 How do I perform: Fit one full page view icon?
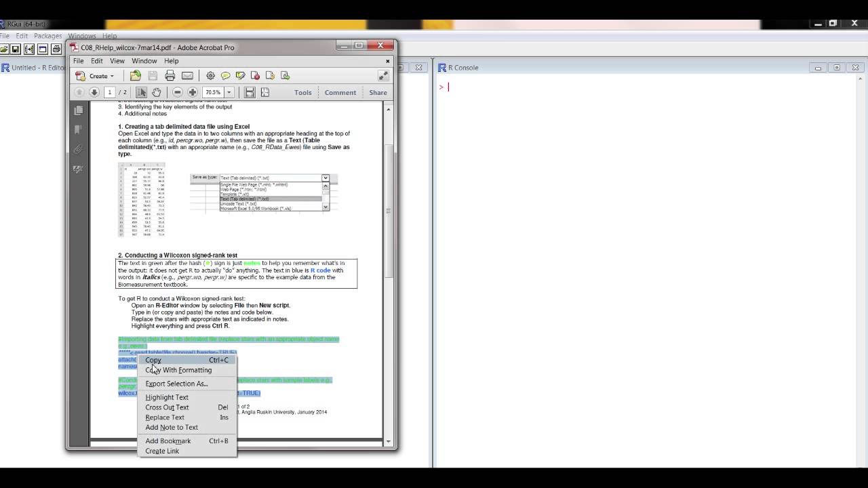[264, 92]
